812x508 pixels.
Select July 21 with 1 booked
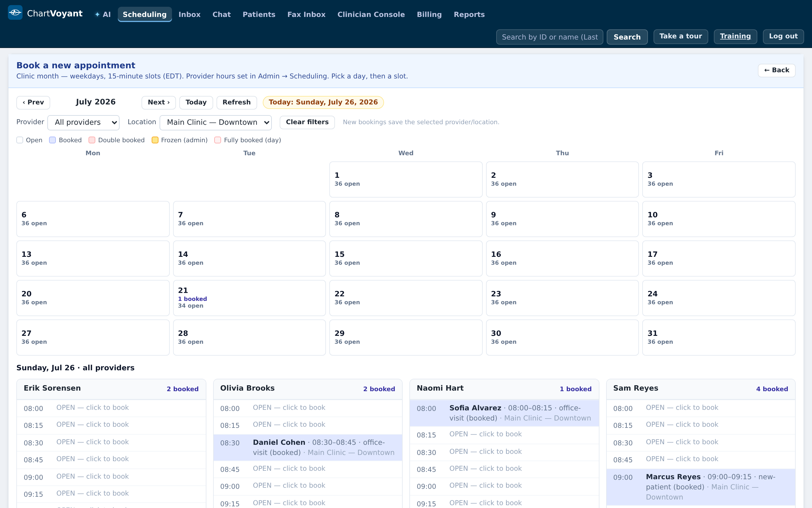click(x=249, y=298)
